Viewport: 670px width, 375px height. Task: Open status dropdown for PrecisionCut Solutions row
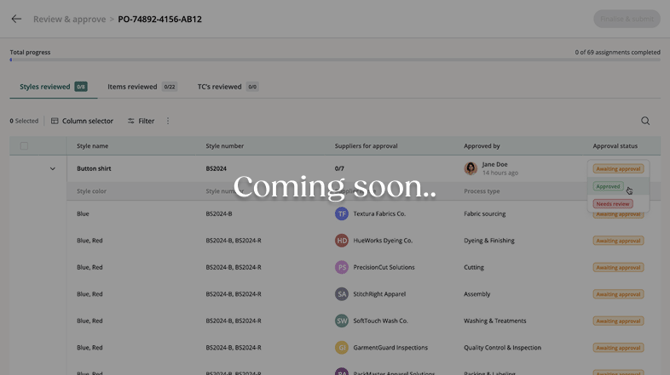coord(618,267)
